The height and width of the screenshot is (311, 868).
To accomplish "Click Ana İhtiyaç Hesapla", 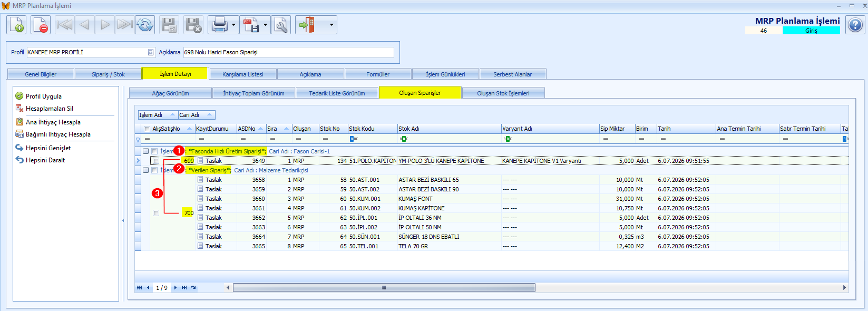I will click(x=53, y=122).
